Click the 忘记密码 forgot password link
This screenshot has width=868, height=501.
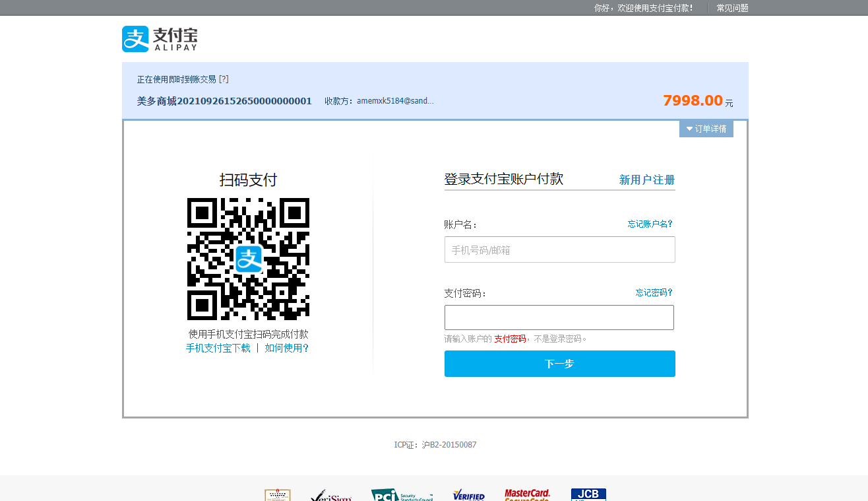[654, 292]
